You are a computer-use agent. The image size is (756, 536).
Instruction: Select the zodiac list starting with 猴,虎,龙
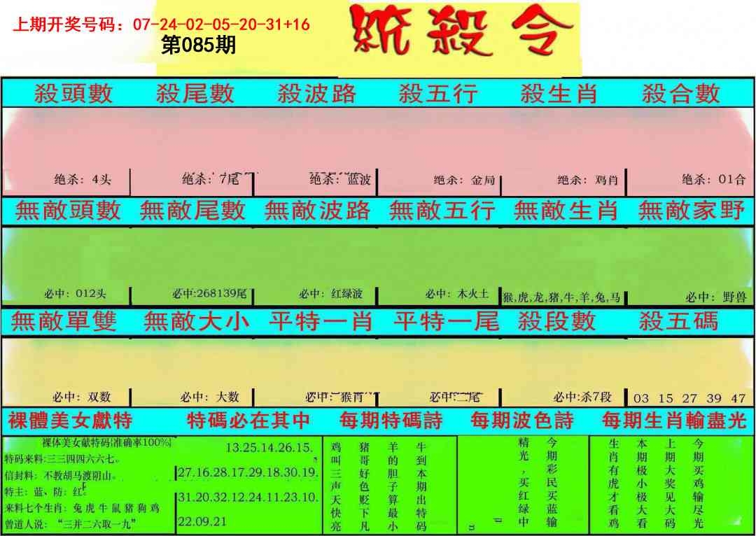561,297
